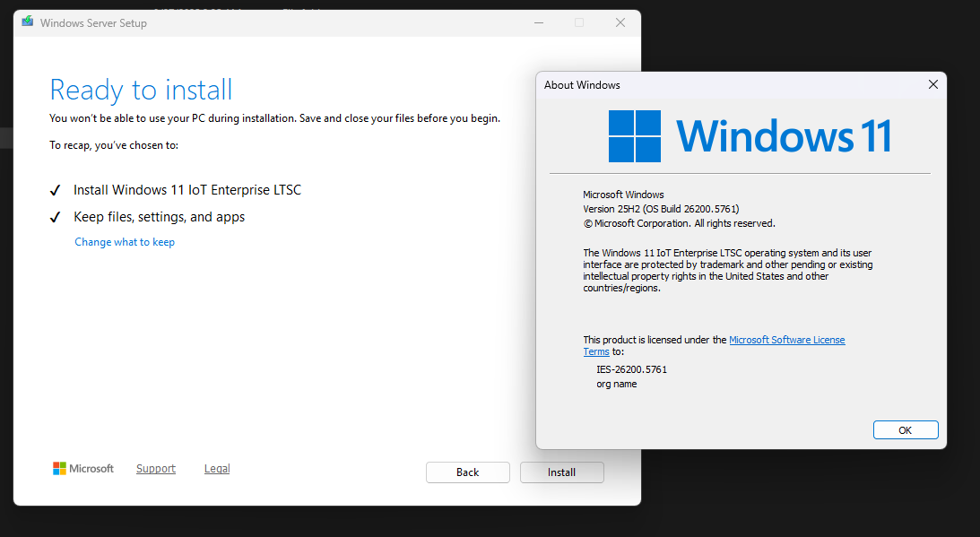Close the Windows Server Setup window

[620, 22]
